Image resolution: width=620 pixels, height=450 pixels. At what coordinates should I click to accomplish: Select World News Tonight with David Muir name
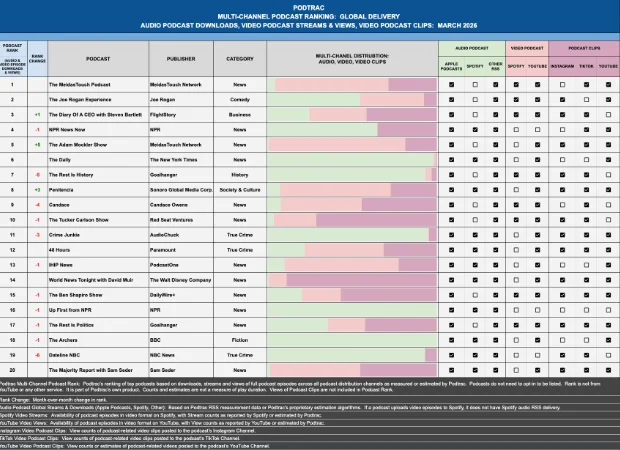coord(91,280)
